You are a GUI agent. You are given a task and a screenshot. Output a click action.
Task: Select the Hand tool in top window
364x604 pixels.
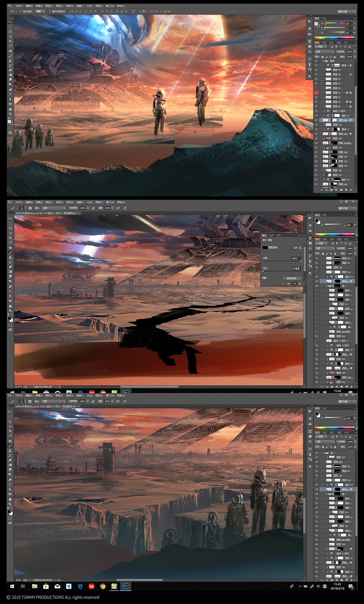10,109
